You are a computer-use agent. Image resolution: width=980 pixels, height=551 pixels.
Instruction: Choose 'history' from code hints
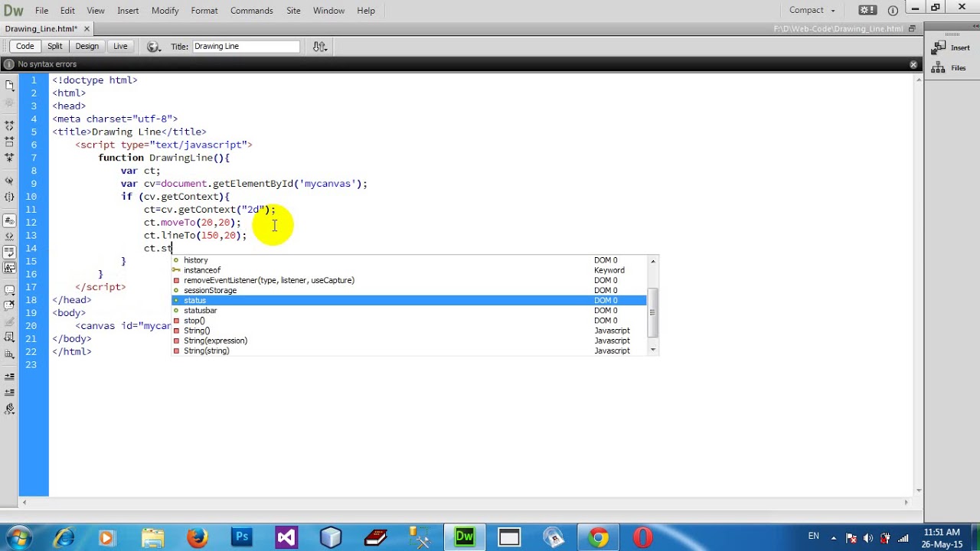coord(409,260)
